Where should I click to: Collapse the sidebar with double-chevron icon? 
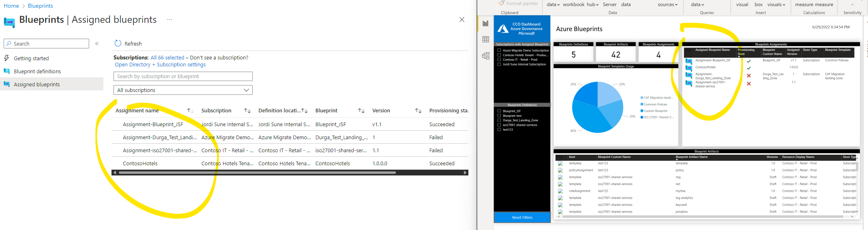pyautogui.click(x=97, y=44)
